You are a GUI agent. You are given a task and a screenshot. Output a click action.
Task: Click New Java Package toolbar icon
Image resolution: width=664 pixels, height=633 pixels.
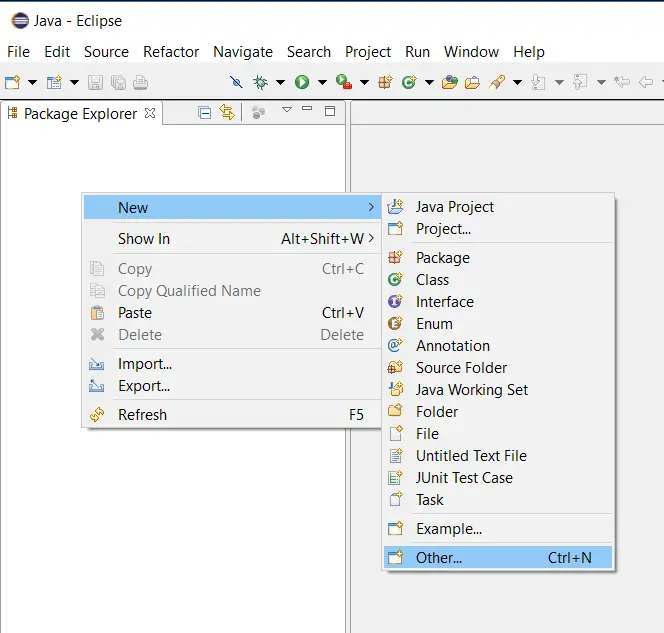point(385,82)
